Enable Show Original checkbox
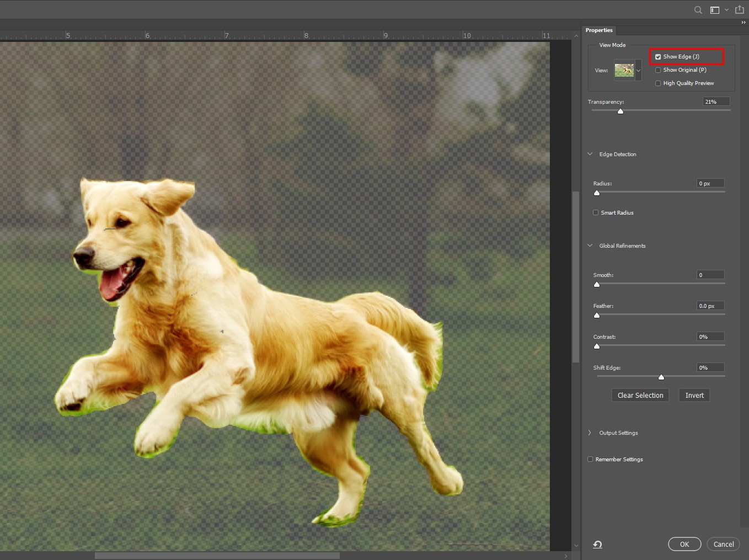 [x=658, y=70]
